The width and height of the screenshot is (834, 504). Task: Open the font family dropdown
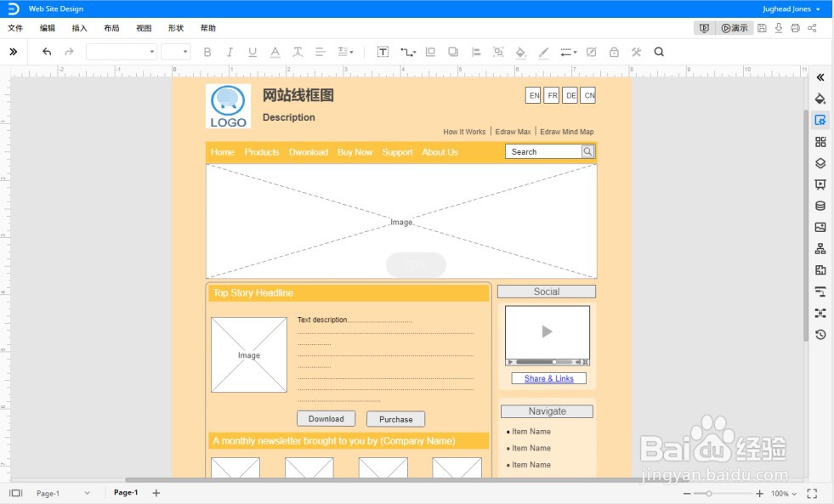point(122,52)
